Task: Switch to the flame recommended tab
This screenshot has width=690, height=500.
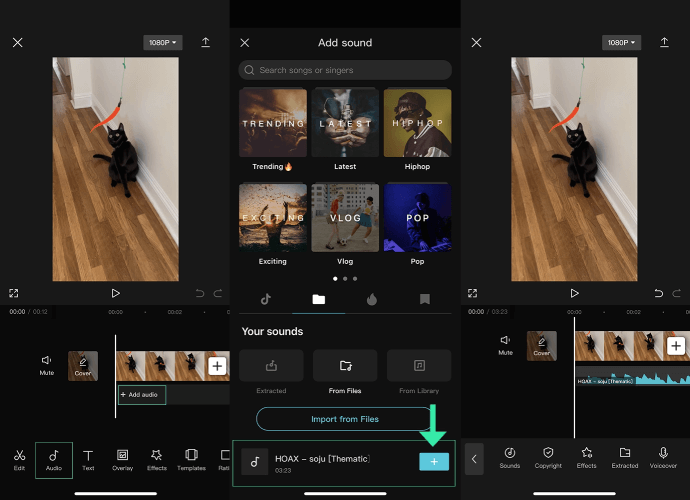Action: tap(372, 299)
